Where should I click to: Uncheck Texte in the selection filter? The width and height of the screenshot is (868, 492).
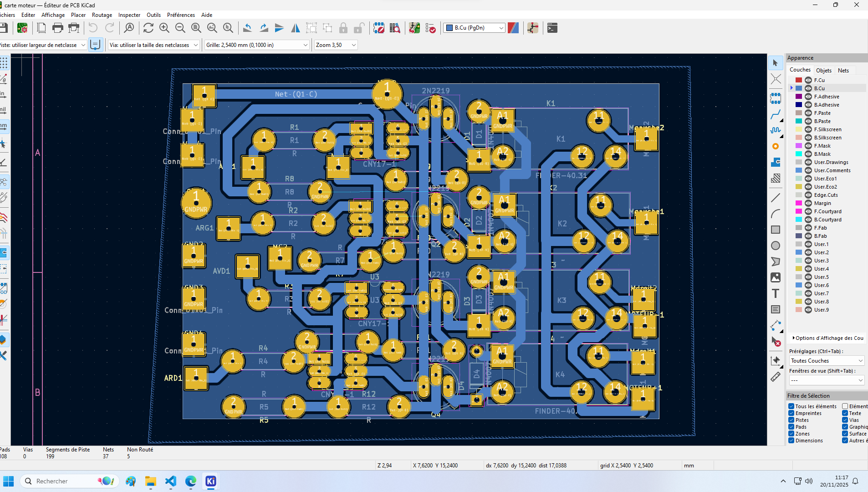[x=846, y=413]
